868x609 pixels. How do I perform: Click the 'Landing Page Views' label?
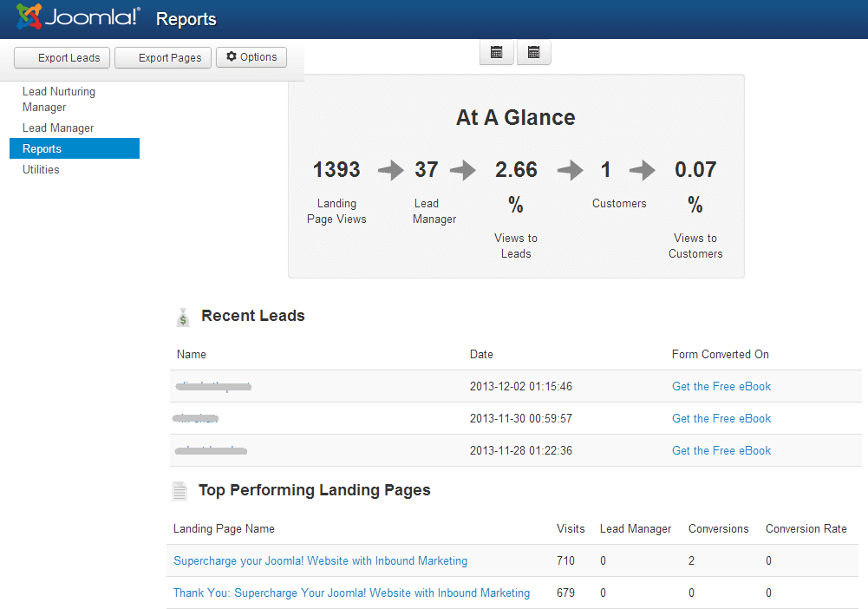click(x=336, y=211)
